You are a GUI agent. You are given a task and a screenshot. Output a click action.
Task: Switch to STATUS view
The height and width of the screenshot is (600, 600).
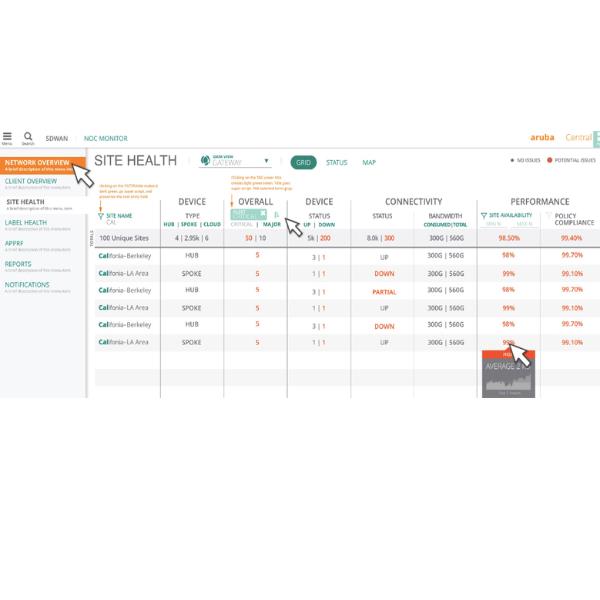336,162
